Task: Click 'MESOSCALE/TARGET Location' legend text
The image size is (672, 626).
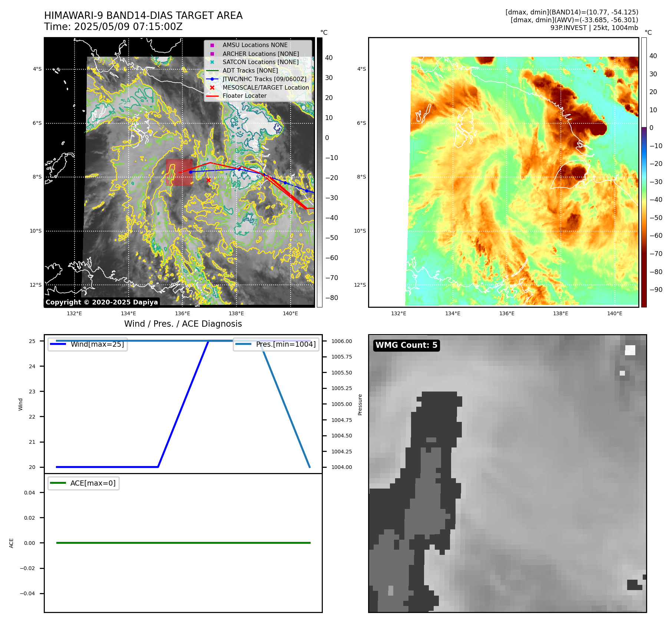Action: click(266, 88)
